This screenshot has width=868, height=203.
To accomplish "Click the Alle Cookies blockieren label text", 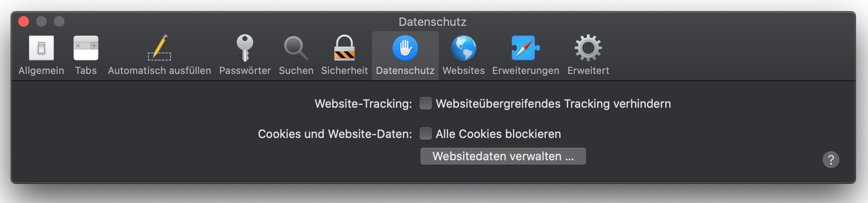I will (498, 134).
